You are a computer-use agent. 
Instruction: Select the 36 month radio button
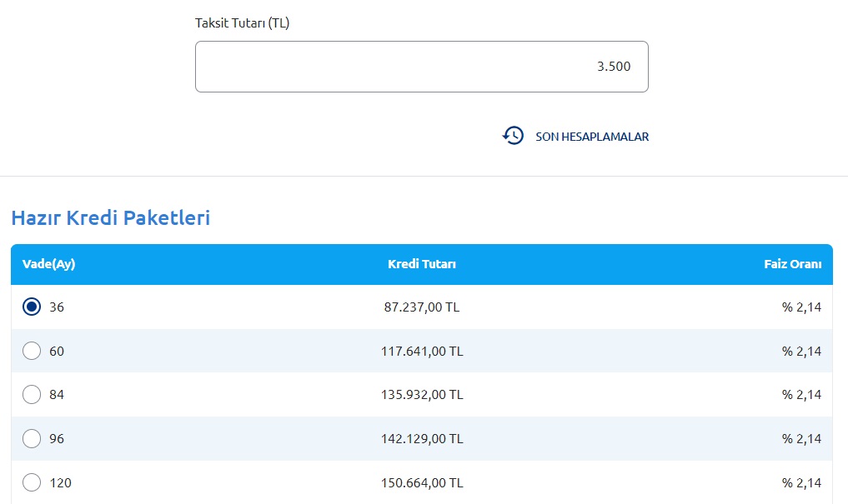coord(32,307)
